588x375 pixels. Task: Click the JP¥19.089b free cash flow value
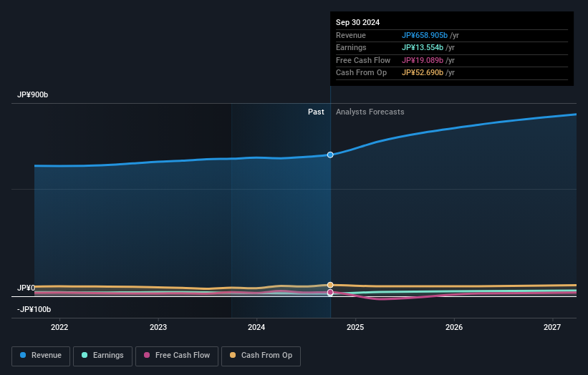(423, 60)
